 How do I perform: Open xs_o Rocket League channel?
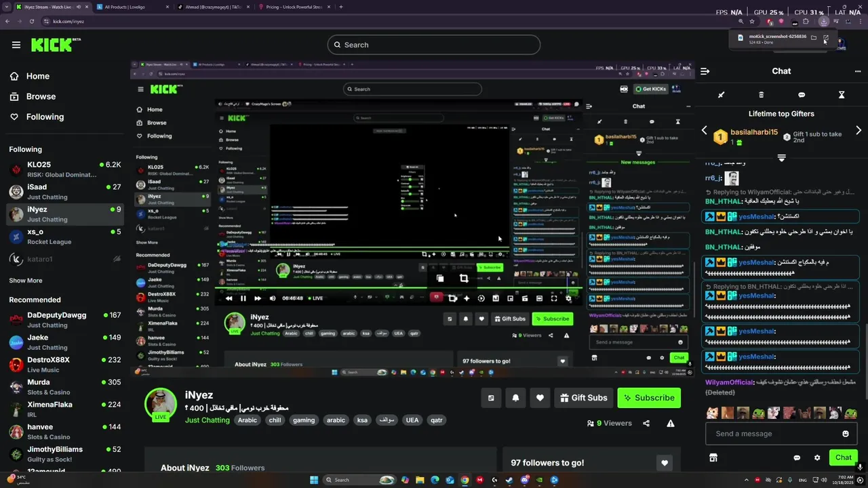coord(65,237)
